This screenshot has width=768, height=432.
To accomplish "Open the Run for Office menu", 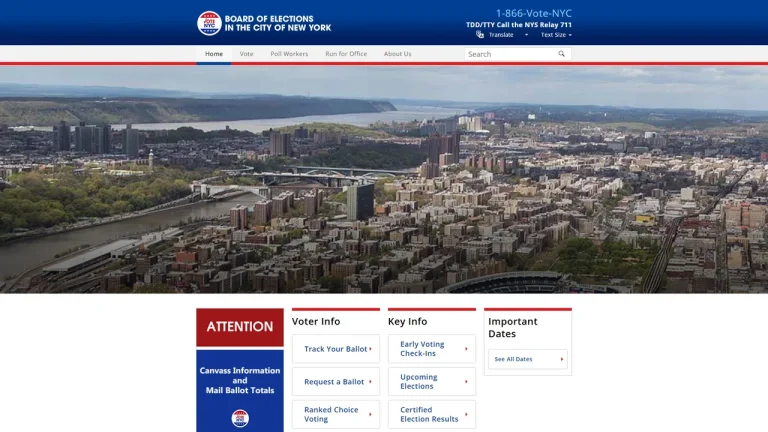I will tap(346, 54).
